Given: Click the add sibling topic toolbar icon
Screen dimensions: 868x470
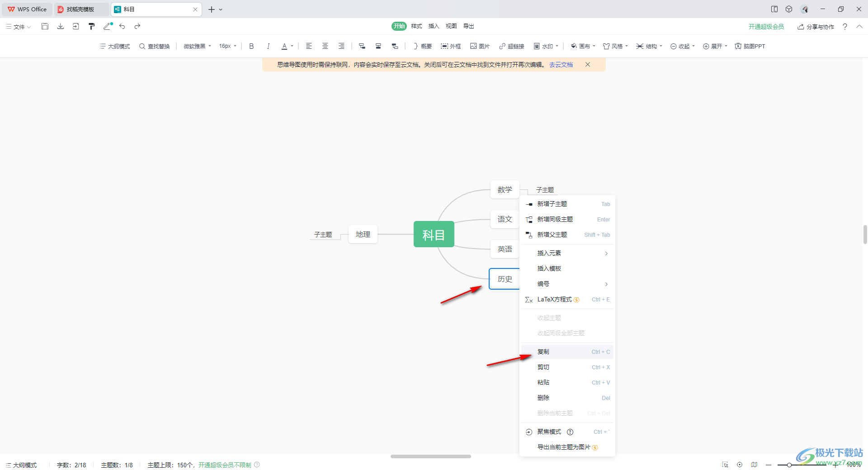Looking at the screenshot, I should pyautogui.click(x=378, y=46).
